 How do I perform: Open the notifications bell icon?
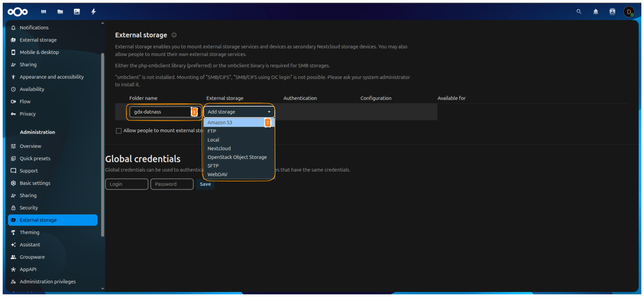(x=595, y=12)
